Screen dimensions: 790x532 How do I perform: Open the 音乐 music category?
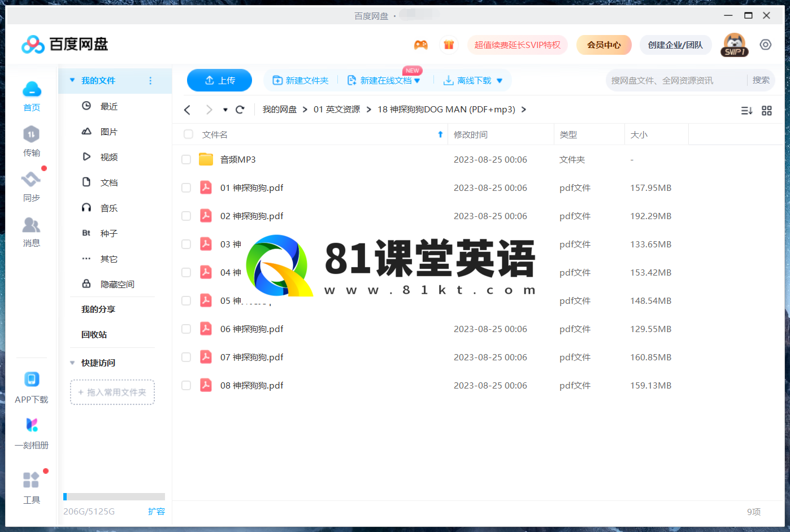point(109,208)
